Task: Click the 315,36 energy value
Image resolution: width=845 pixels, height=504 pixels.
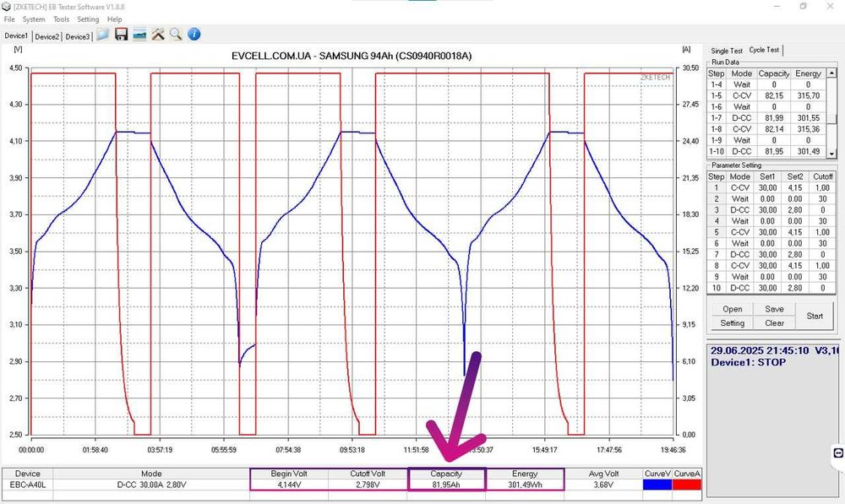Action: click(x=809, y=129)
